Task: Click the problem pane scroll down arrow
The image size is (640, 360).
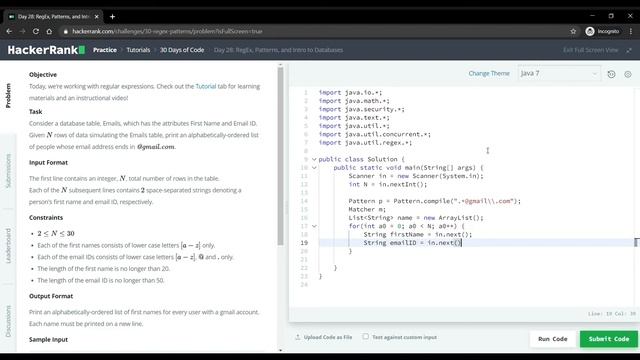Action: [x=280, y=350]
